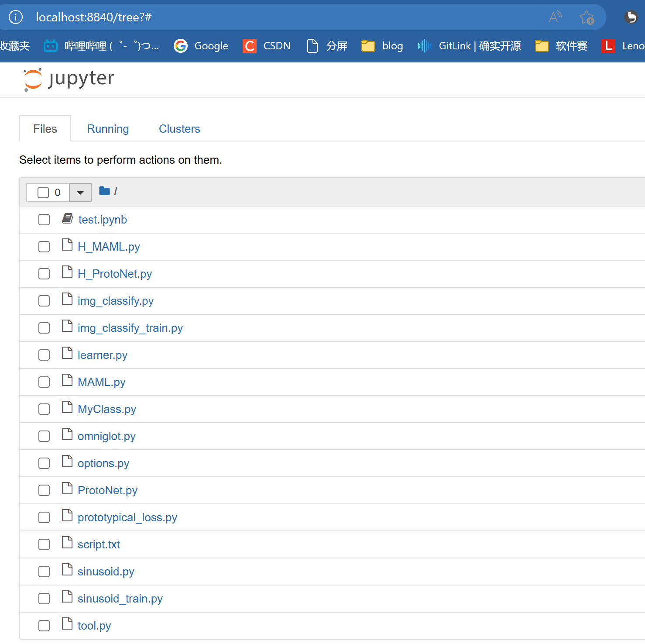Open the CSDN bookmark

(267, 46)
